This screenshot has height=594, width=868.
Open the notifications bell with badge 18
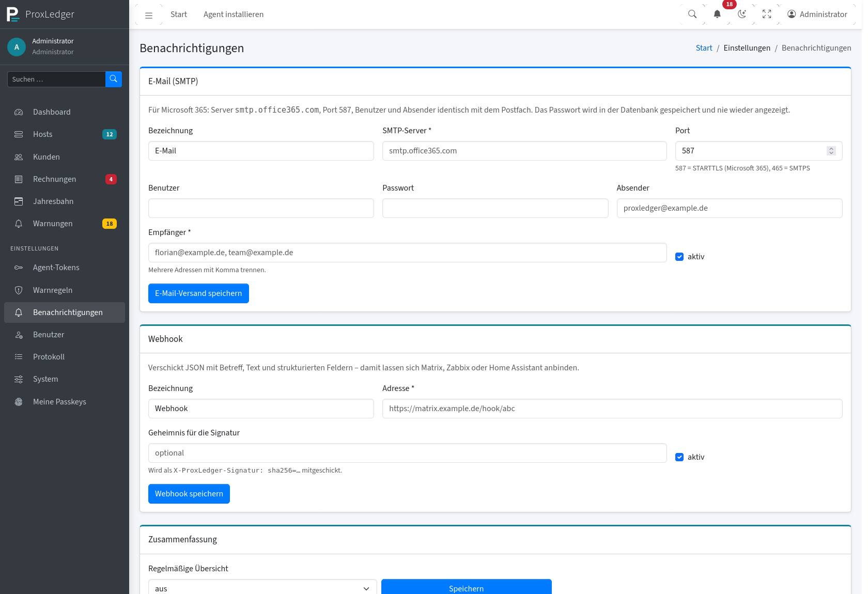click(717, 14)
